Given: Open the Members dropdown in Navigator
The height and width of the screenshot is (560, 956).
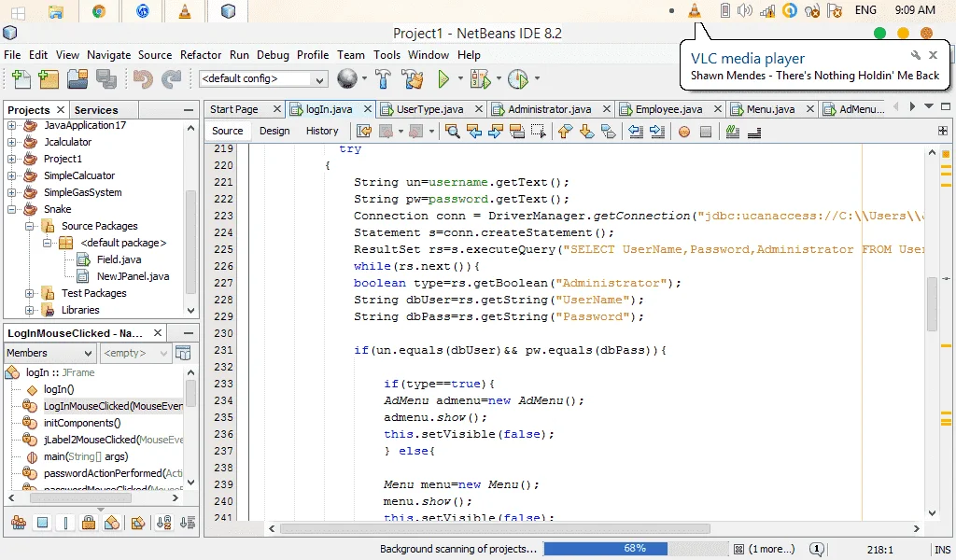Looking at the screenshot, I should coord(49,353).
